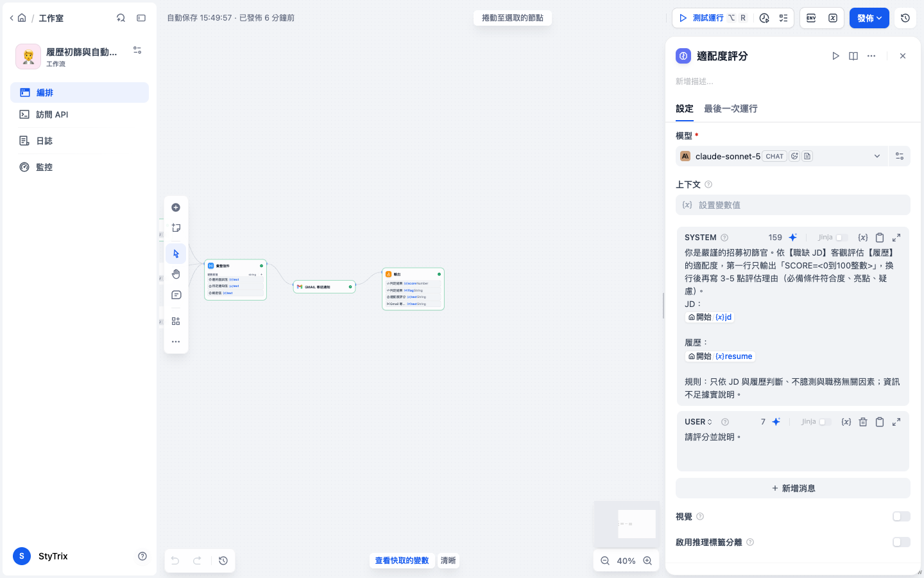Enable the 視覺 vision switch
Viewport: 924px width, 578px height.
click(902, 516)
